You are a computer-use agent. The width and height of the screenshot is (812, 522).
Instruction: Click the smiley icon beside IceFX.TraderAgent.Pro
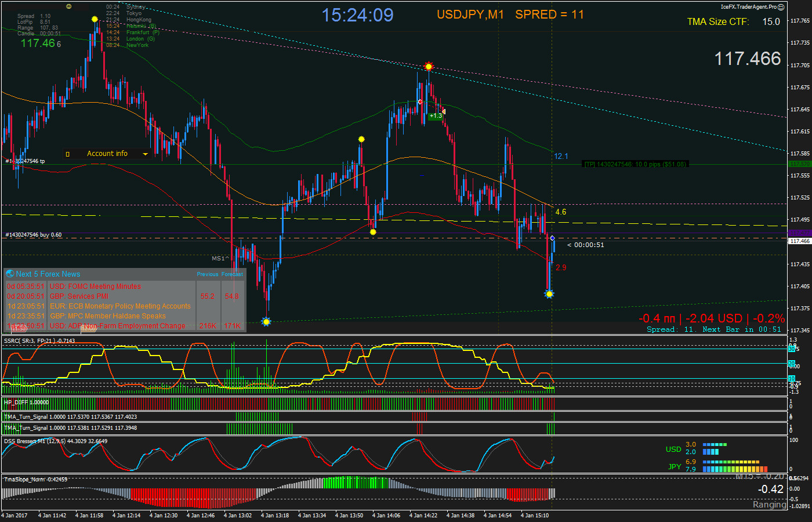[x=781, y=7]
